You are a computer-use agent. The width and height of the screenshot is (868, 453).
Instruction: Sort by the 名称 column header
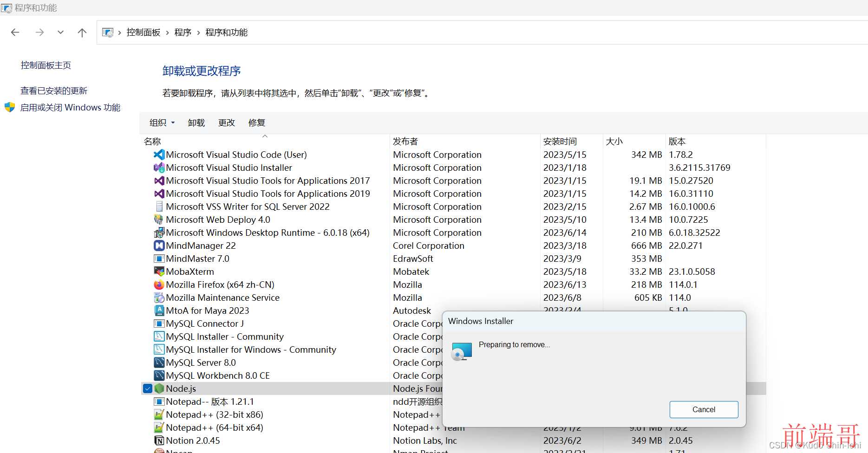click(265, 141)
